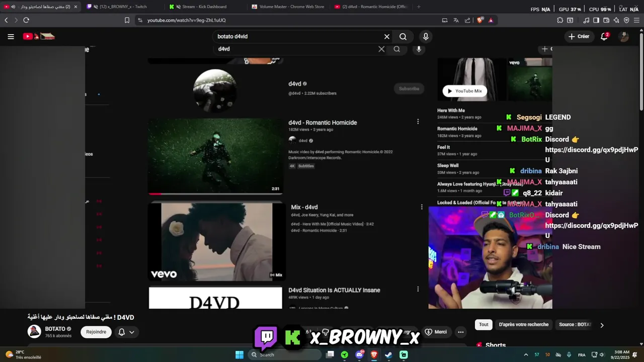Open 'D4vd Situation Is ACTUALLY Insane' video title
644x362 pixels.
tap(334, 290)
